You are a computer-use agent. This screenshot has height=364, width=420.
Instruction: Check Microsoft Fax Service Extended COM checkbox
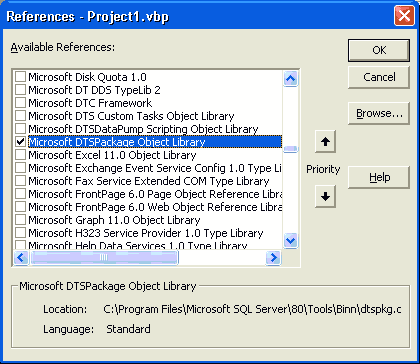point(21,181)
